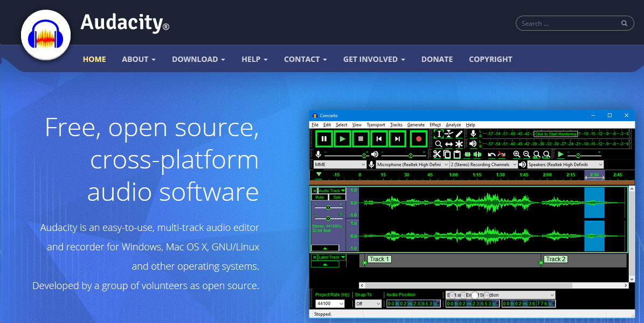Image resolution: width=644 pixels, height=323 pixels.
Task: Click the large green Play transport button
Action: [343, 139]
